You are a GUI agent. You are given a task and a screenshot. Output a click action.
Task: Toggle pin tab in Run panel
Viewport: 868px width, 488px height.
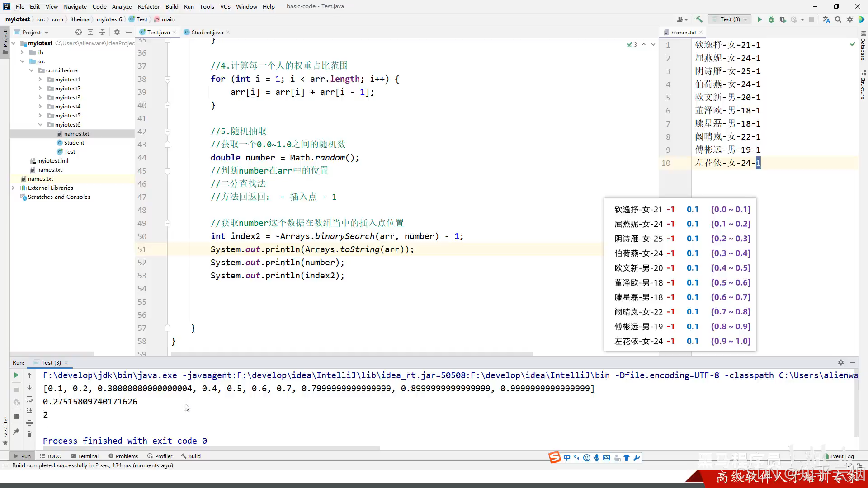point(16,432)
